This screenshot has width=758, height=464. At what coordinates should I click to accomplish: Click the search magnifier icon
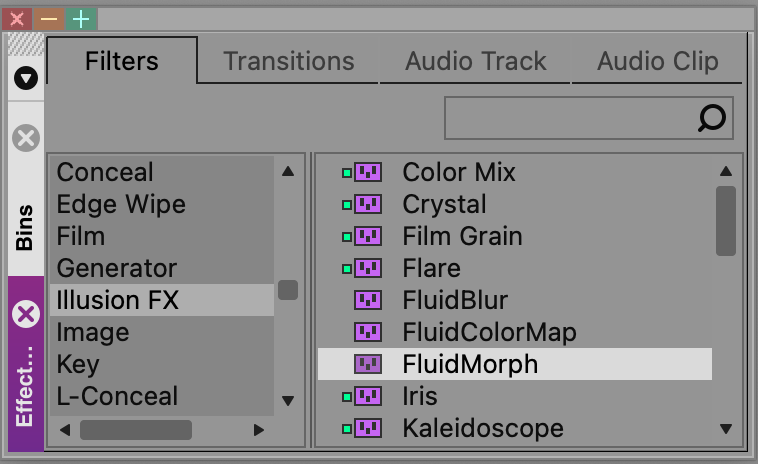pos(712,118)
